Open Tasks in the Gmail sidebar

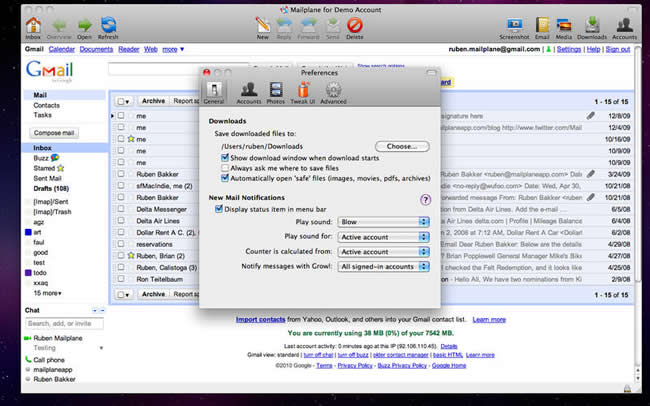pyautogui.click(x=42, y=115)
